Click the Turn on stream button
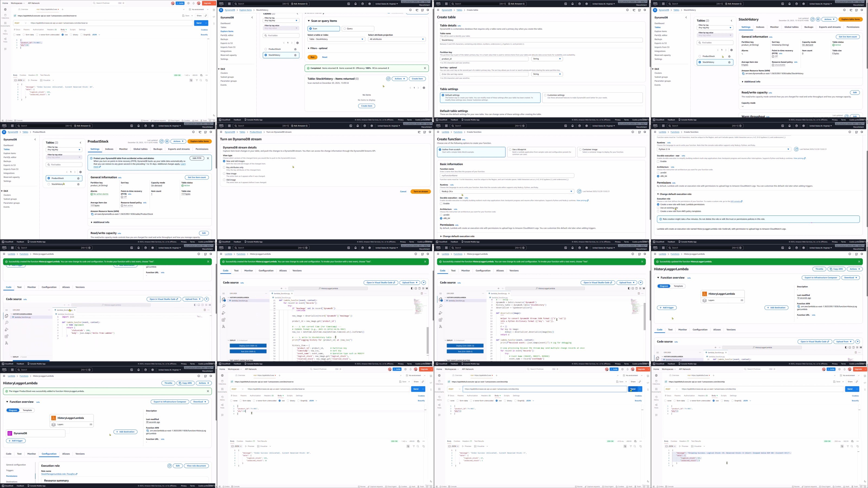The image size is (868, 488). coord(420,192)
